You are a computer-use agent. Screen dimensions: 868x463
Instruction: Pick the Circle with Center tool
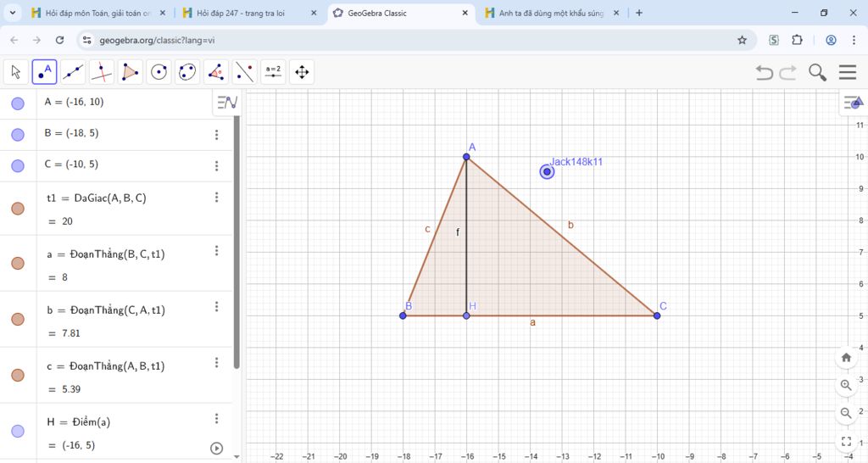[x=159, y=72]
